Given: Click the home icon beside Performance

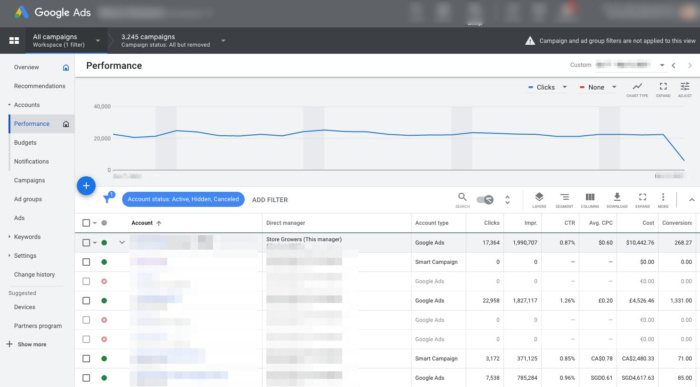Looking at the screenshot, I should coord(66,124).
